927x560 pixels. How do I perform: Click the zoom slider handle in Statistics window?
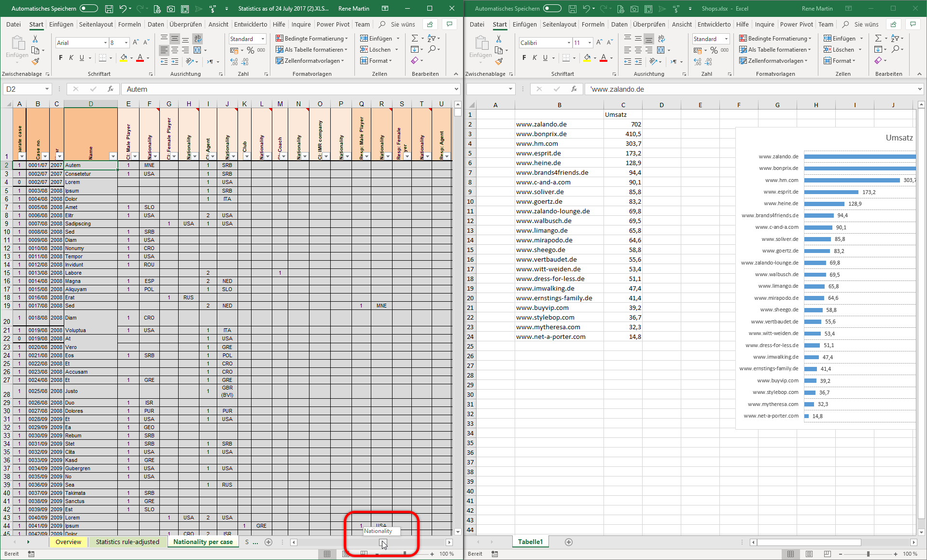click(x=405, y=554)
